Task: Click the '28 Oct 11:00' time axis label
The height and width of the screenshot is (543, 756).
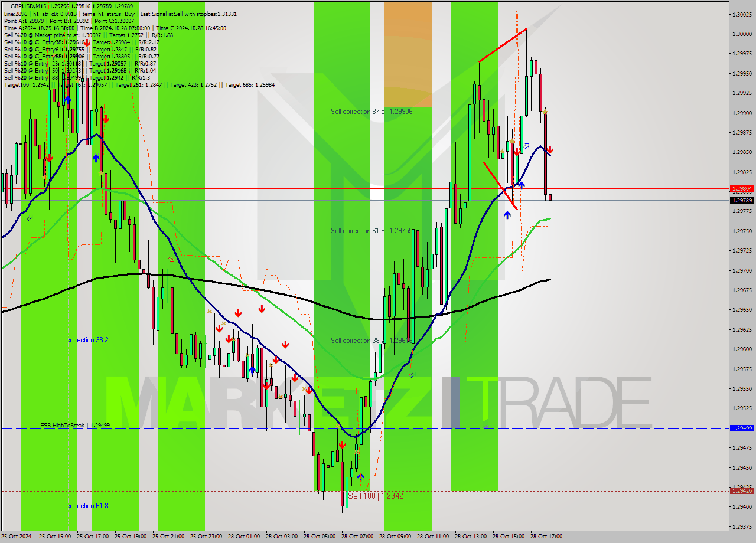Action: [x=433, y=537]
